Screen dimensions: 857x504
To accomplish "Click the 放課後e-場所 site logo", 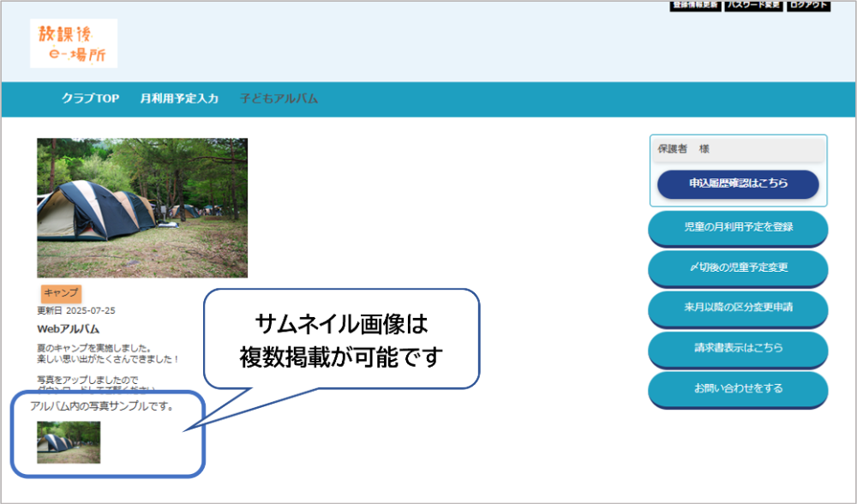I will [x=74, y=44].
